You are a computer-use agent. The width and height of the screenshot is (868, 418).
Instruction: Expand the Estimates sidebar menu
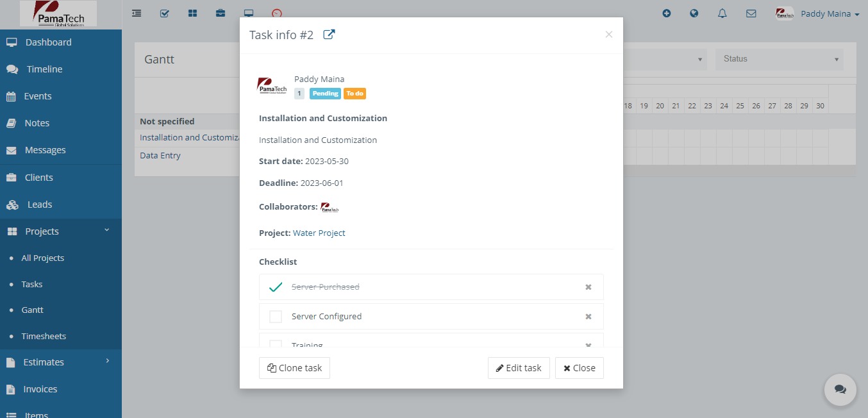pos(61,362)
